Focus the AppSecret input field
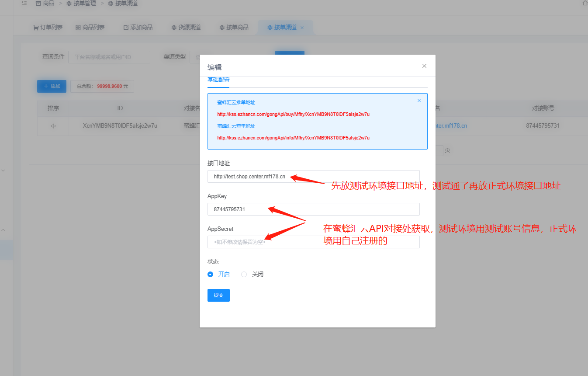The image size is (588, 376). coord(314,242)
